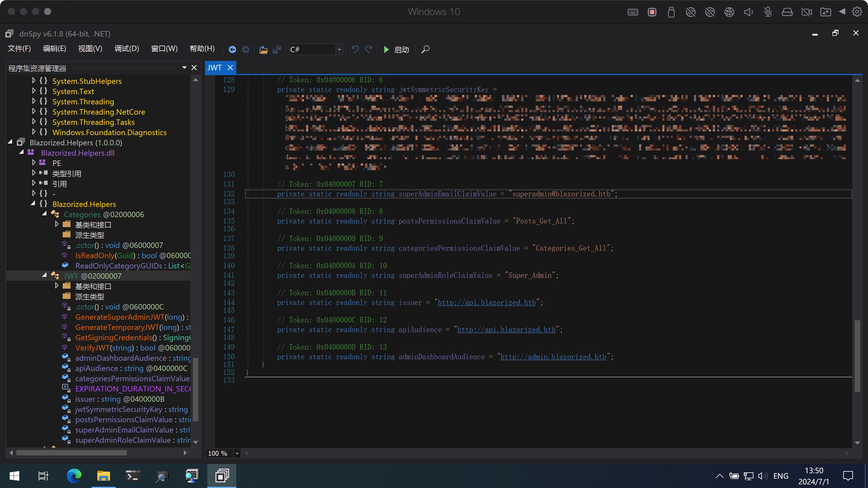Screen dimensions: 868x488
Task: Click the assembly explorer horizontal scrollbar
Action: (71, 453)
